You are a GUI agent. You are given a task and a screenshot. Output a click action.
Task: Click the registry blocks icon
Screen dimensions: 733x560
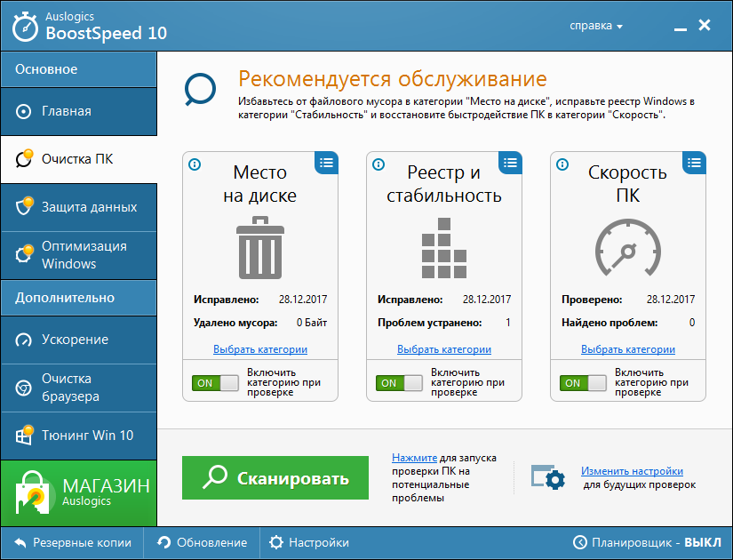(x=444, y=248)
